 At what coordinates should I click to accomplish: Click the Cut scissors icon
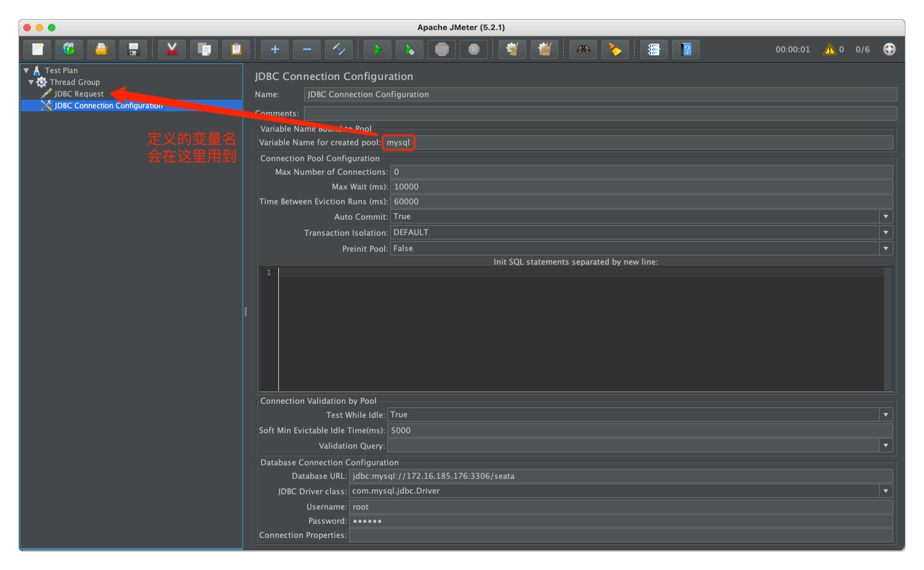click(x=172, y=49)
